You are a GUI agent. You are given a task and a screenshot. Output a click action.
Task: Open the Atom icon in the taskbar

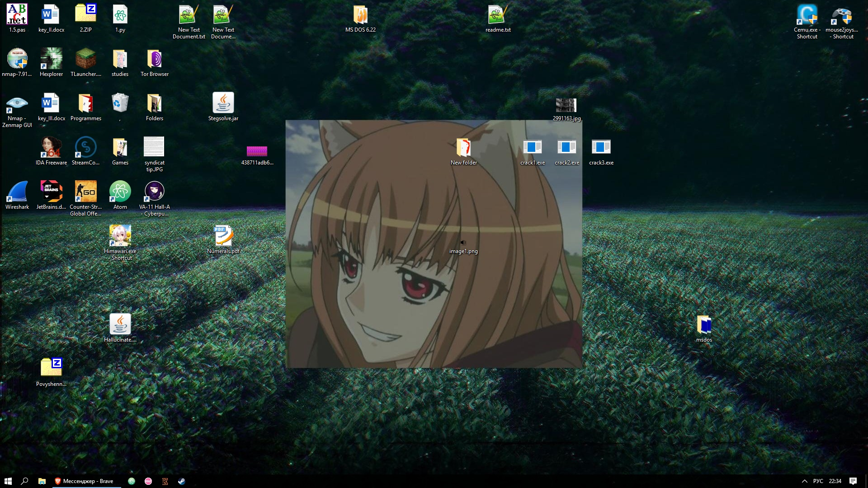pyautogui.click(x=132, y=481)
